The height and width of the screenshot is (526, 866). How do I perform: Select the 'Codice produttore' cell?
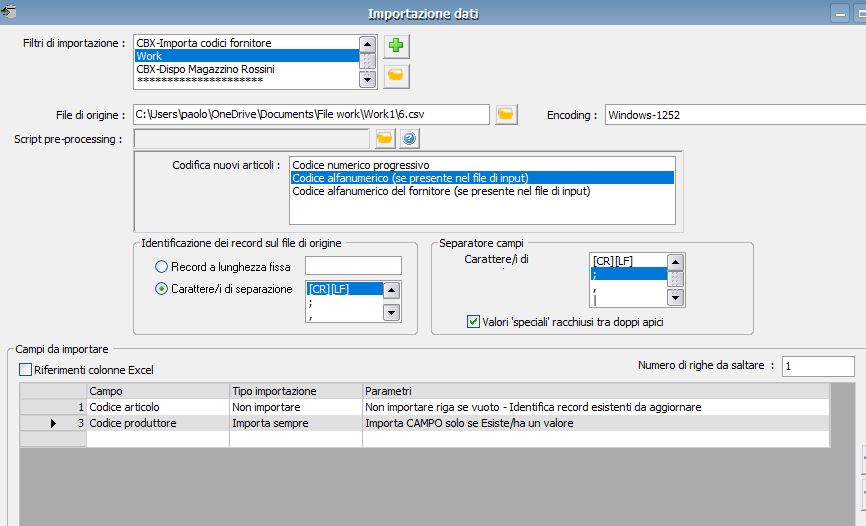[x=158, y=423]
